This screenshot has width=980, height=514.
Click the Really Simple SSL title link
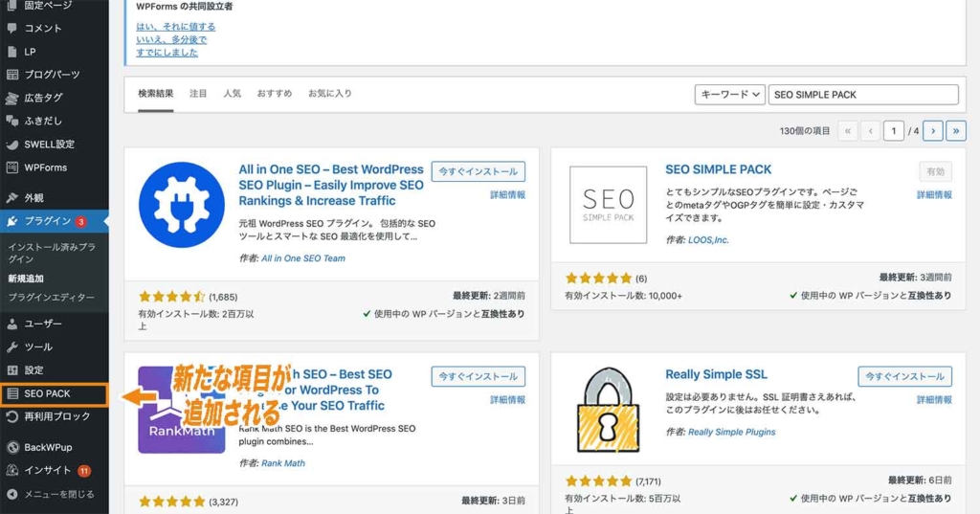[716, 374]
